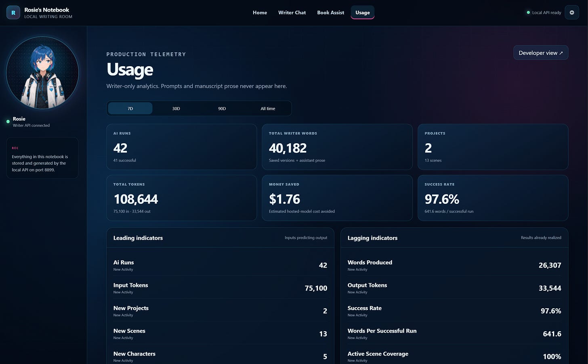Click the 13 scenes text

[x=433, y=160]
